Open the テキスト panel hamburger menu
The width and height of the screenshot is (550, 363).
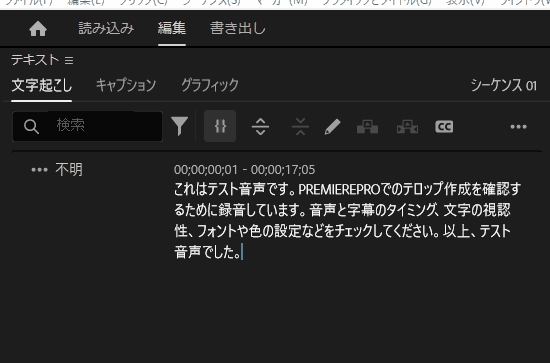69,61
